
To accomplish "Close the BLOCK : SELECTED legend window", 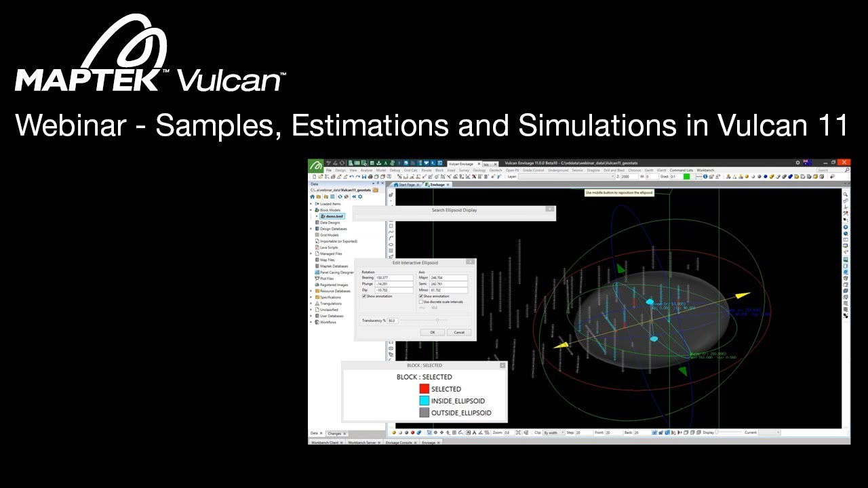I will coord(502,365).
